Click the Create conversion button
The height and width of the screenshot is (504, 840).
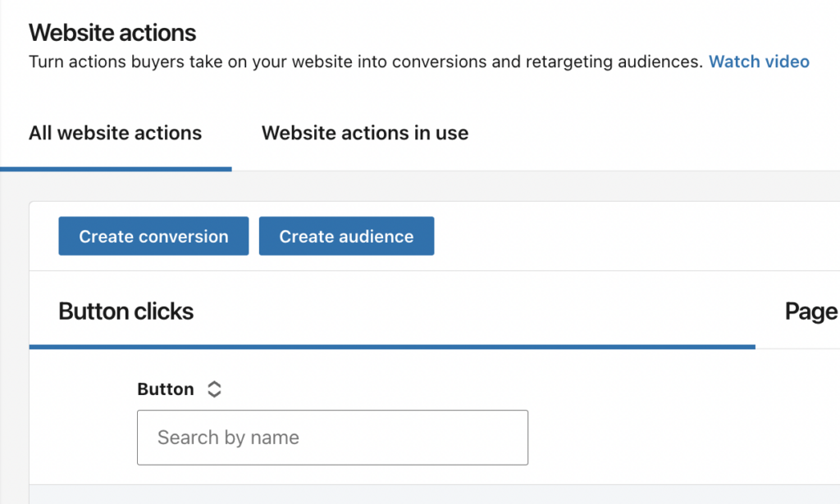153,236
